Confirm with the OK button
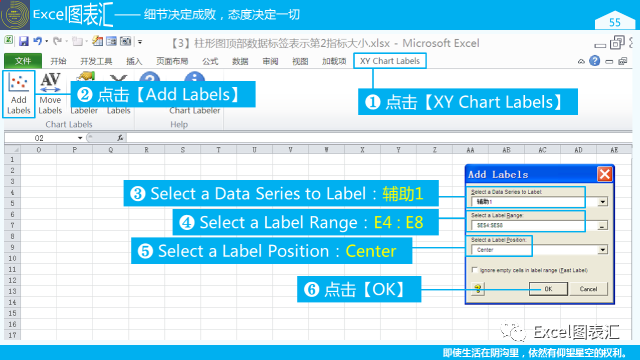 (548, 289)
